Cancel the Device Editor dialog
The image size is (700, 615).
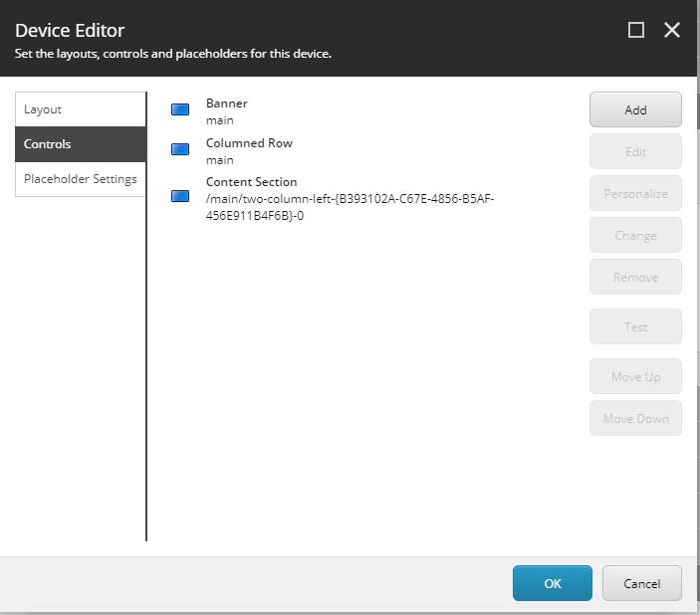coord(641,583)
